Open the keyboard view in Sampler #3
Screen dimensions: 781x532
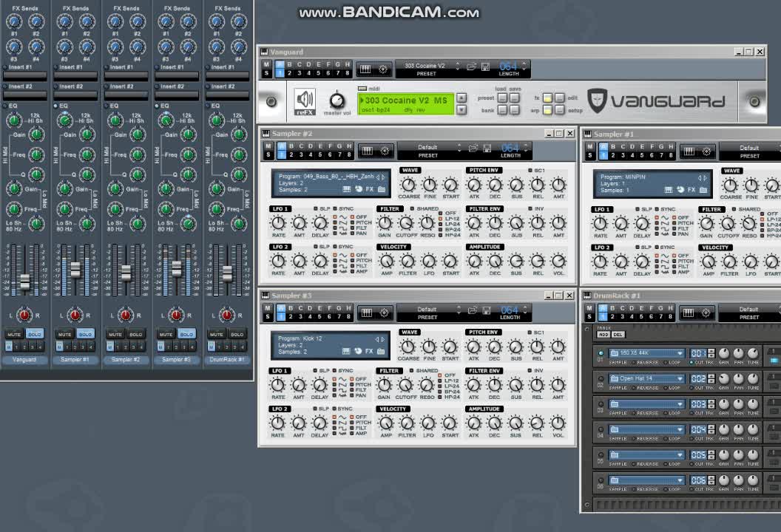tap(367, 313)
